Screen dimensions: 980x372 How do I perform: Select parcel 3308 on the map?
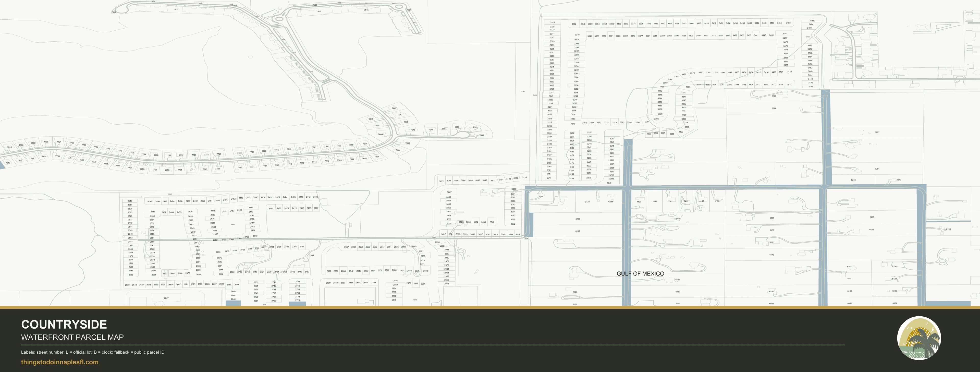[656, 119]
